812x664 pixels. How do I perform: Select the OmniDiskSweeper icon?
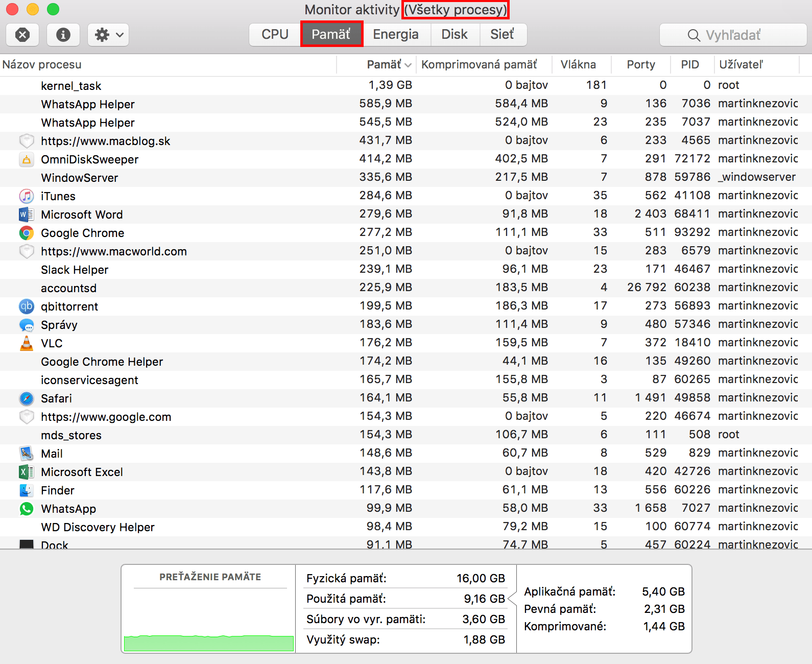tap(27, 159)
